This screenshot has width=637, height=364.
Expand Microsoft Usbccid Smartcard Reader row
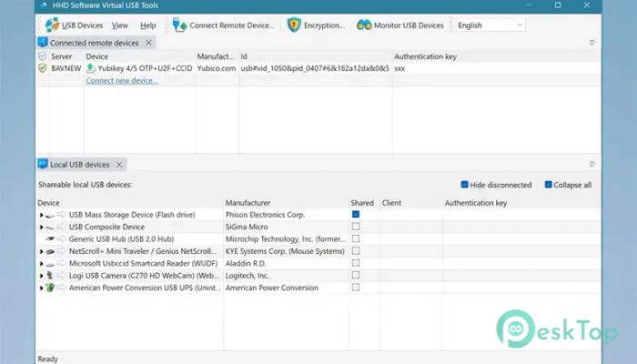41,264
